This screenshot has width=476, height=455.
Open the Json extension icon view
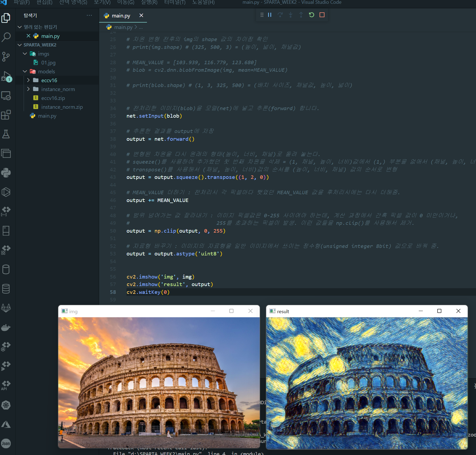pyautogui.click(x=6, y=443)
